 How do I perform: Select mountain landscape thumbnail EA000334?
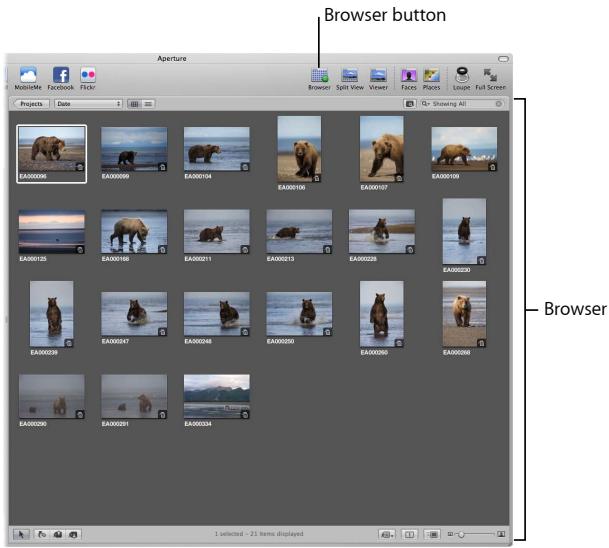(216, 397)
